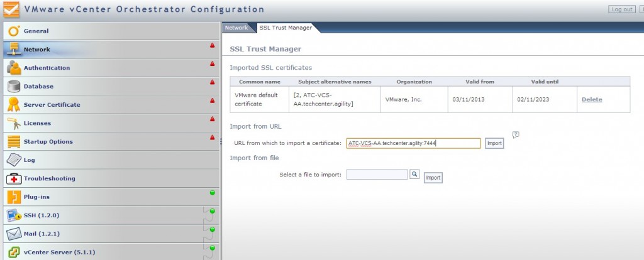Delete the VMware default certificate
The height and width of the screenshot is (260, 644).
[592, 99]
